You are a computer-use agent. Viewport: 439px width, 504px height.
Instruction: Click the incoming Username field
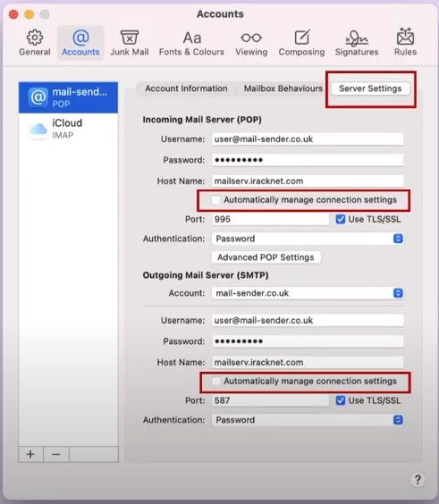click(x=308, y=139)
